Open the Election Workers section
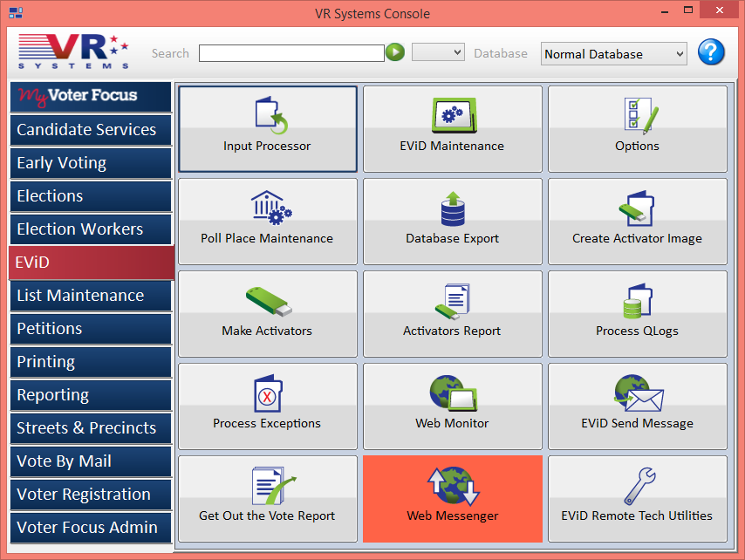745x560 pixels. click(x=91, y=229)
